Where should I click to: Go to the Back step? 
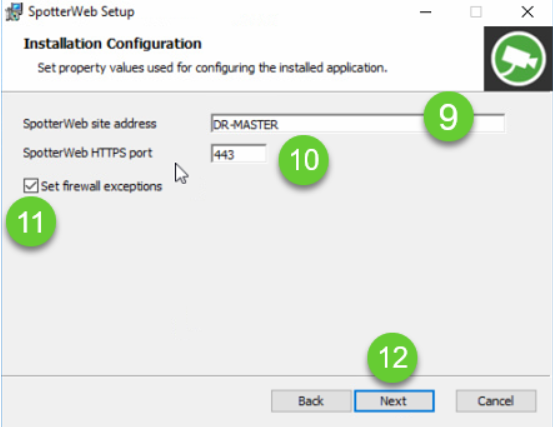[311, 401]
